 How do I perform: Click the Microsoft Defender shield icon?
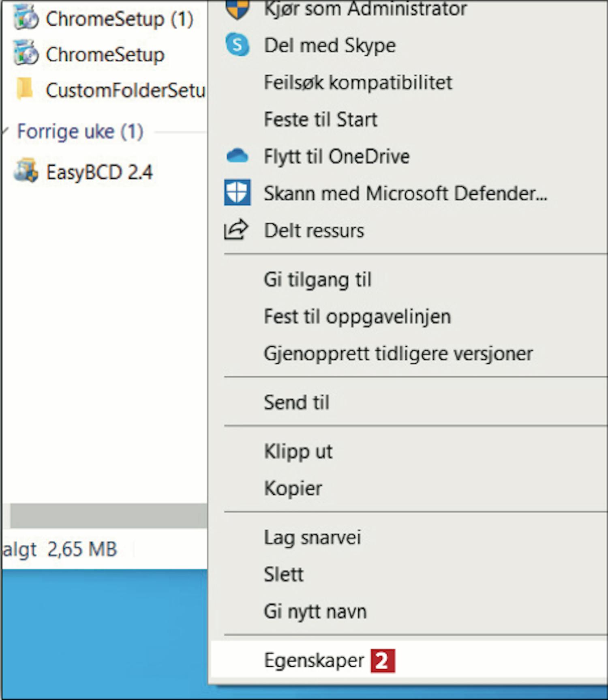[x=237, y=193]
